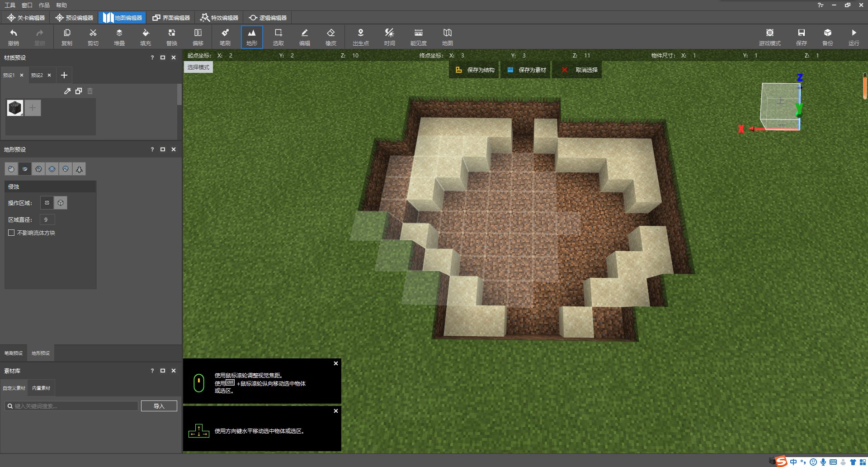The image size is (868, 467).
Task: Close the arrow-keys hint tooltip
Action: (x=336, y=411)
